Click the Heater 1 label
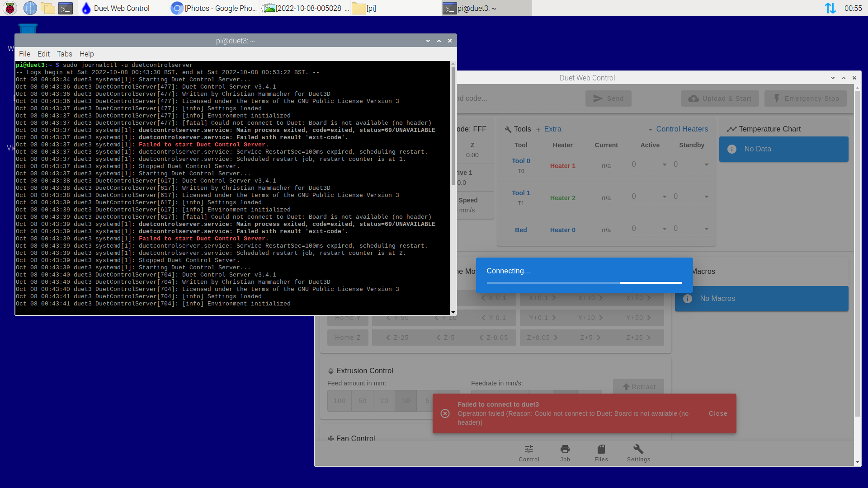The image size is (868, 488). click(562, 166)
